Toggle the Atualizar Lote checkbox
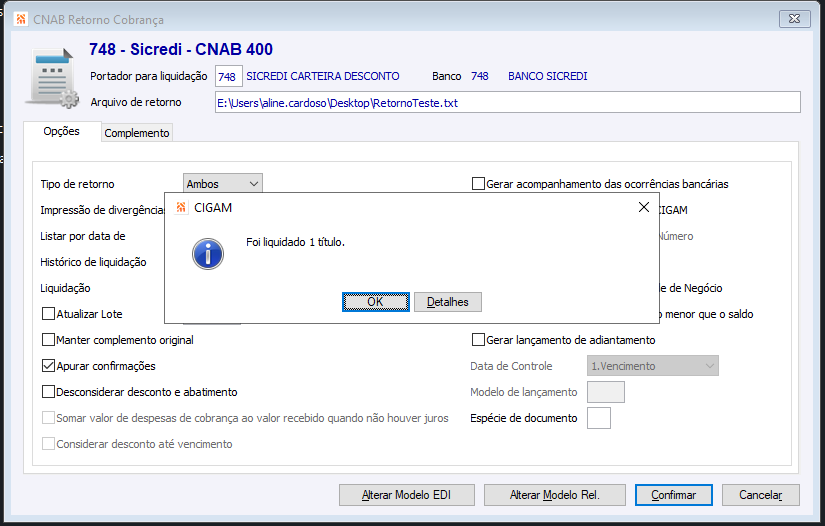 [48, 313]
